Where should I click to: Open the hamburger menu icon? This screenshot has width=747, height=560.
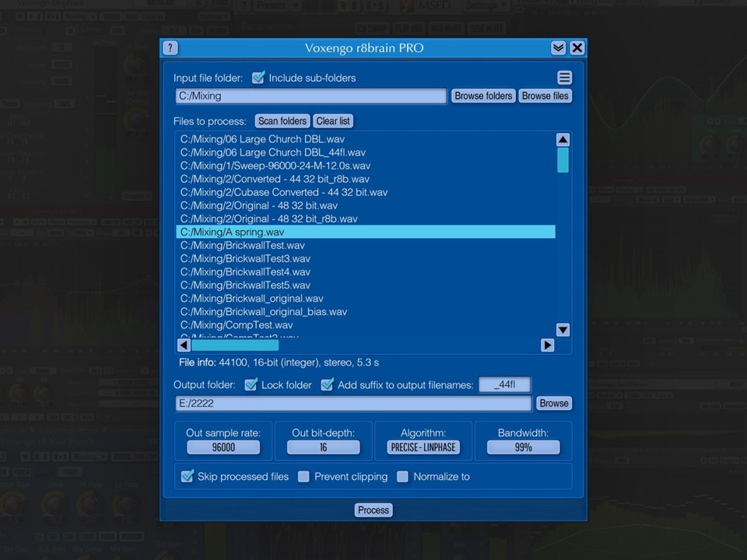point(564,77)
